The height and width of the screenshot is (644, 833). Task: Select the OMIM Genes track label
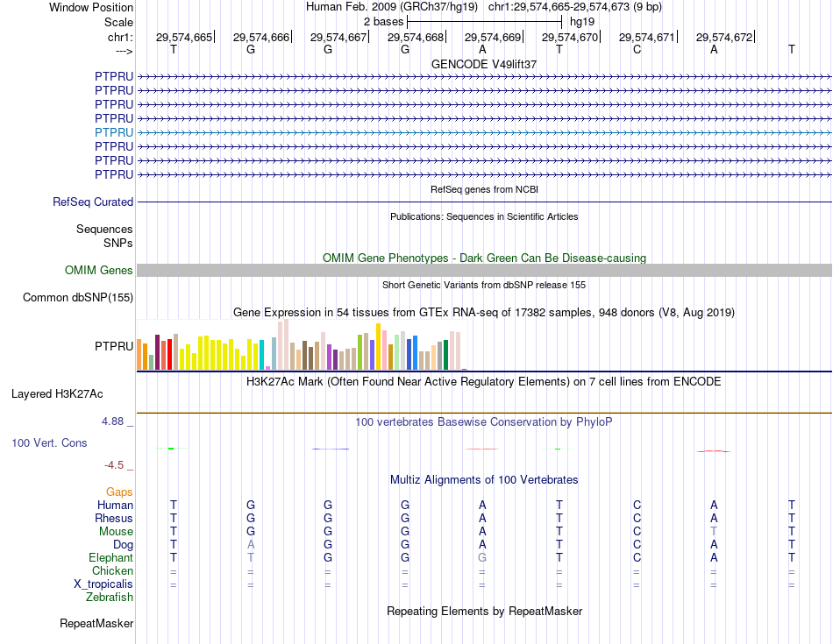pos(99,270)
